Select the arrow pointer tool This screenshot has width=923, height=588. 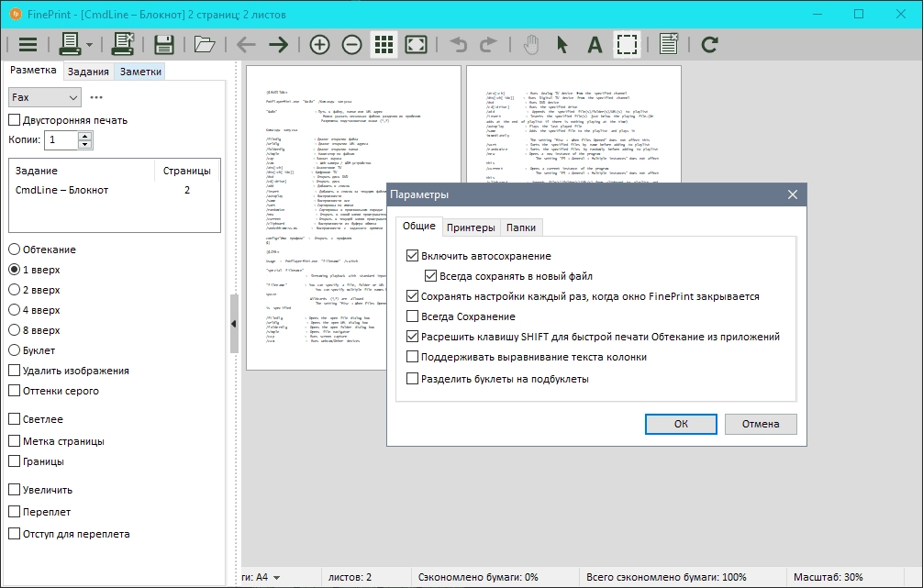pos(562,45)
